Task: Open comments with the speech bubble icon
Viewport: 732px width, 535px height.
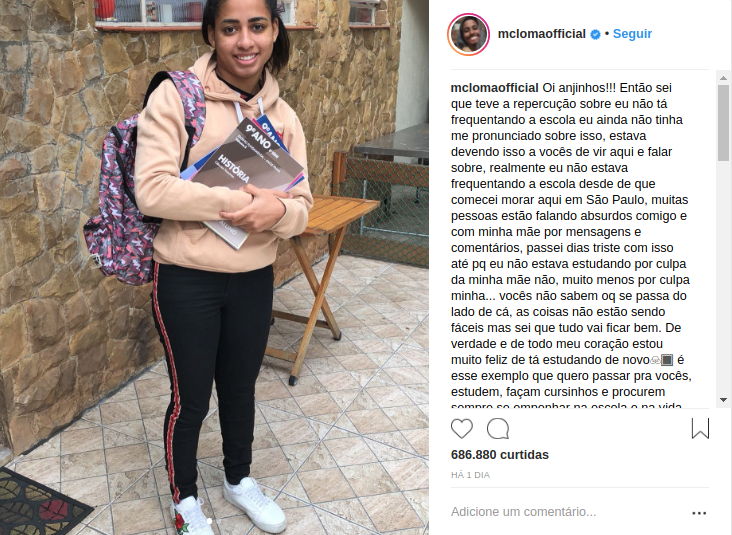Action: pyautogui.click(x=498, y=428)
